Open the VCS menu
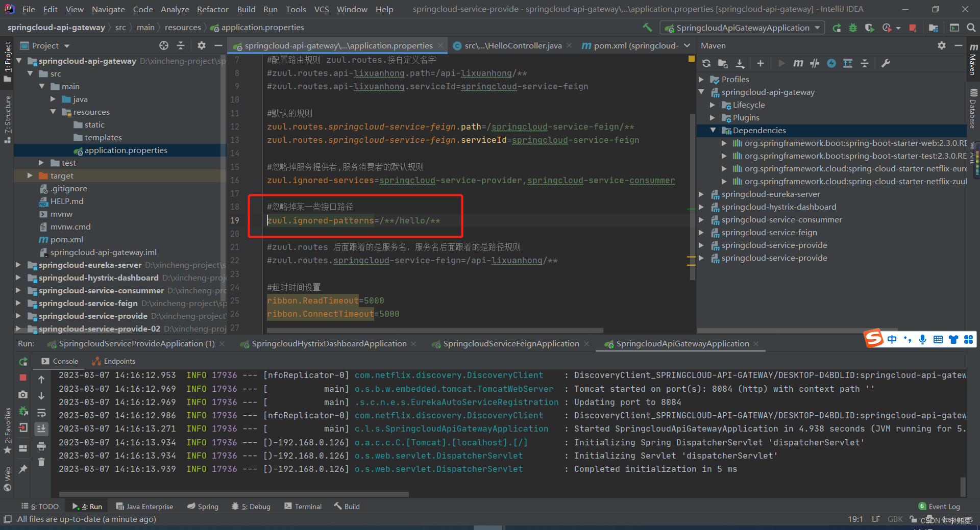Screen dimensions: 980x530 322,9
